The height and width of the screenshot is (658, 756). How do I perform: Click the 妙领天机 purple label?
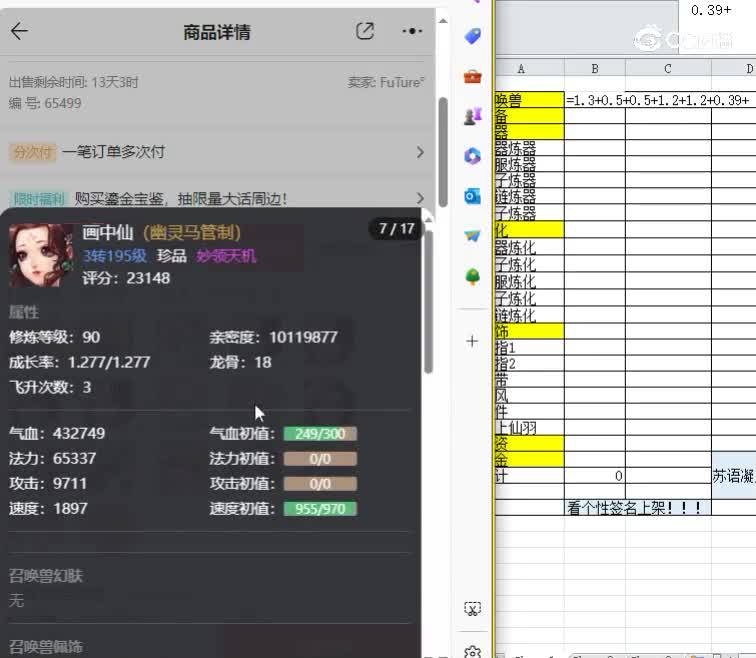(x=226, y=255)
